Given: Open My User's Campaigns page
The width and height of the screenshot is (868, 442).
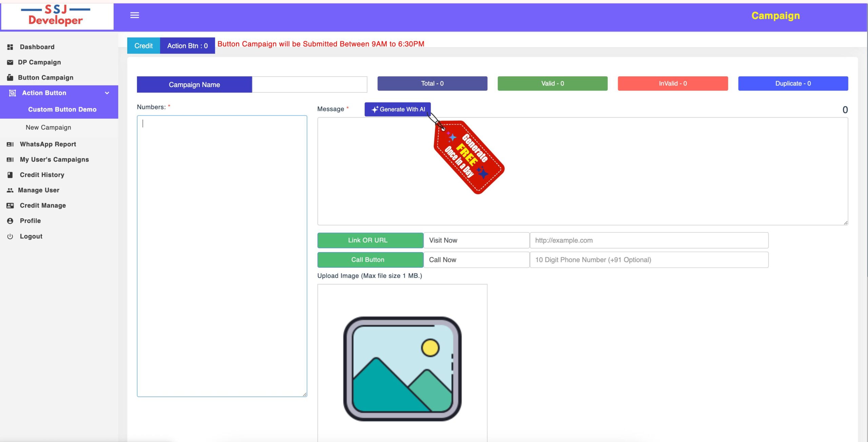Looking at the screenshot, I should click(54, 160).
